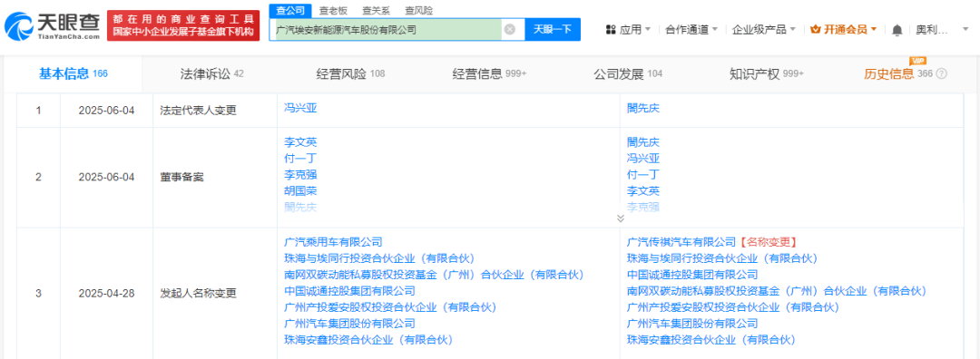Open the 开通会员 dropdown
Viewport: 980px width, 359px height.
844,29
